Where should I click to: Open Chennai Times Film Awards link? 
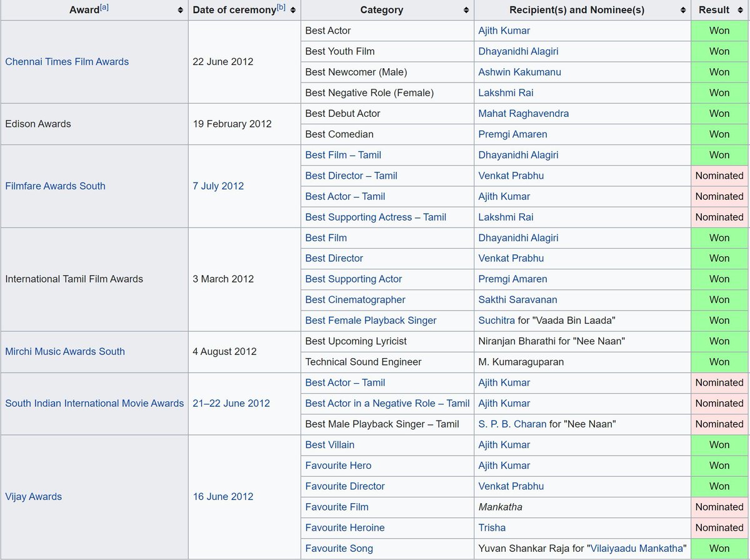pyautogui.click(x=67, y=61)
